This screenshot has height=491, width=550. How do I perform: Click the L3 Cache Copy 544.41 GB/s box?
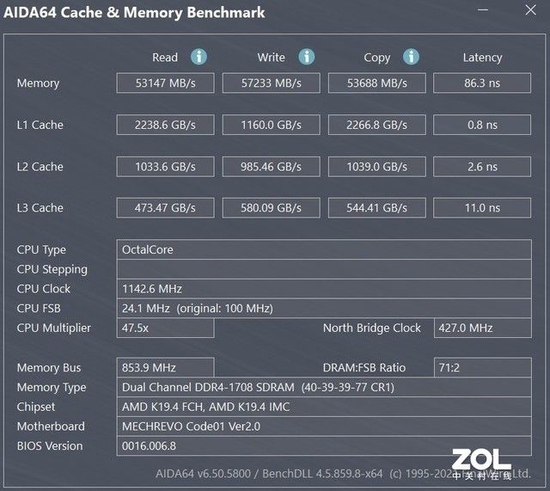pyautogui.click(x=377, y=208)
